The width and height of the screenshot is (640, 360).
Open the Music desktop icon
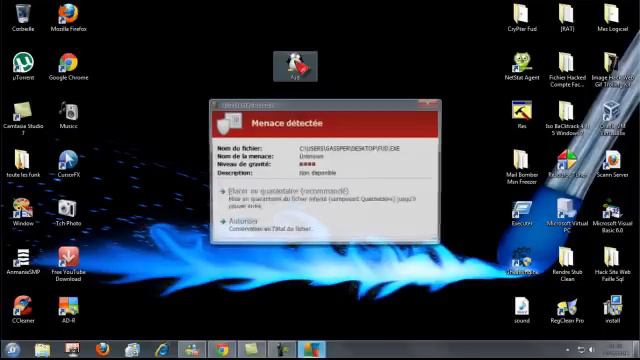click(x=68, y=115)
